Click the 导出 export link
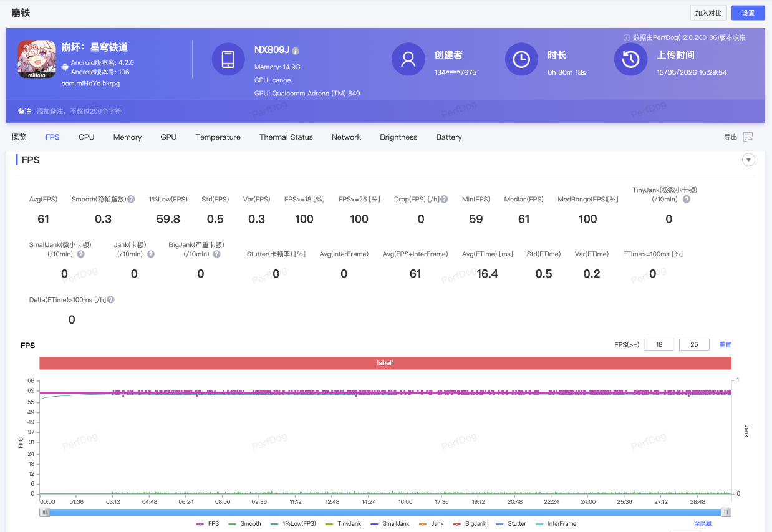 click(x=730, y=137)
